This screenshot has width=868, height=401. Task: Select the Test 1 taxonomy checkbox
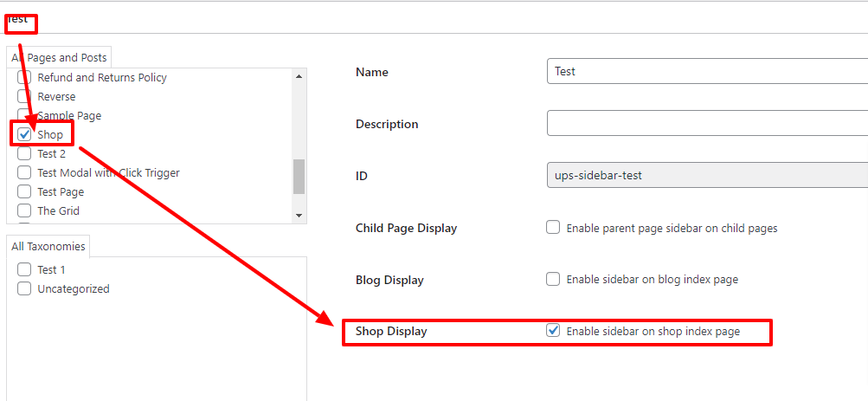click(24, 269)
